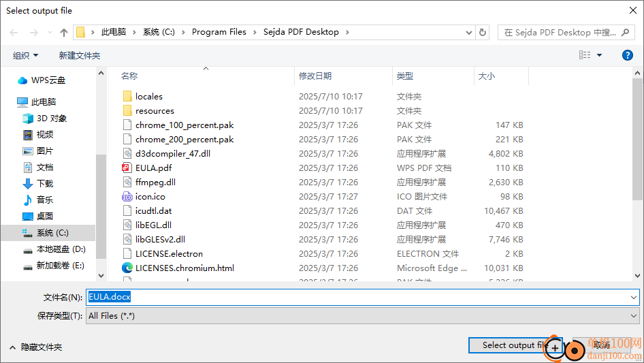Select LICENSES.chromium.html Edge icon

coord(127,268)
